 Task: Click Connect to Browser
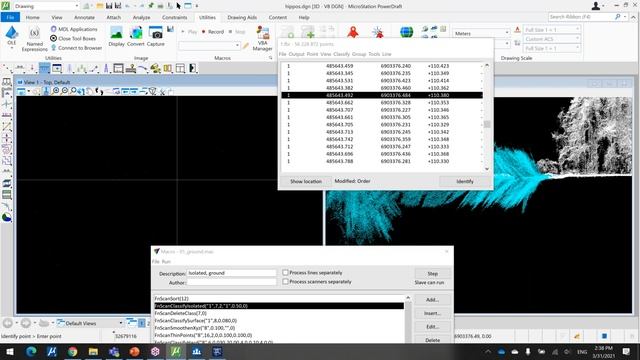click(76, 48)
